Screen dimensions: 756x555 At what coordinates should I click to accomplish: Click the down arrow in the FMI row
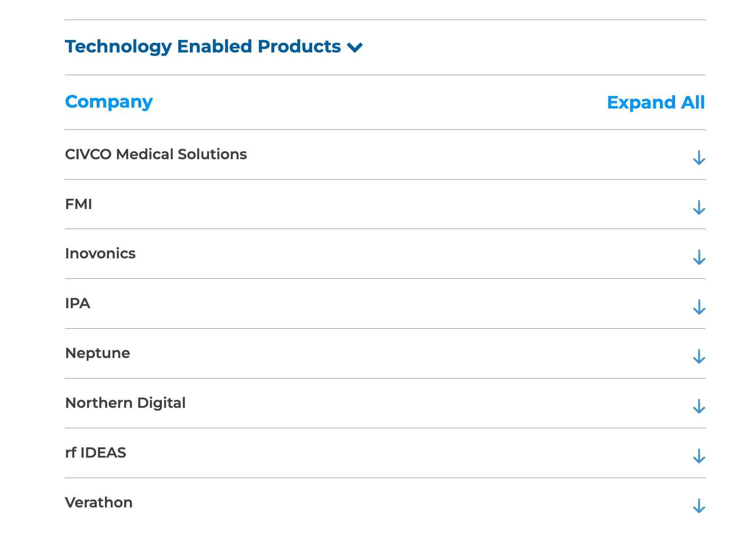pyautogui.click(x=699, y=208)
